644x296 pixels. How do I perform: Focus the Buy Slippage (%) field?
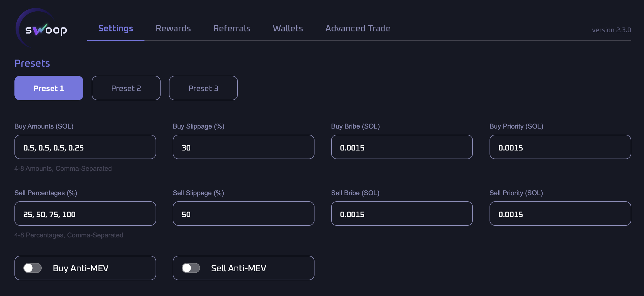click(x=244, y=147)
